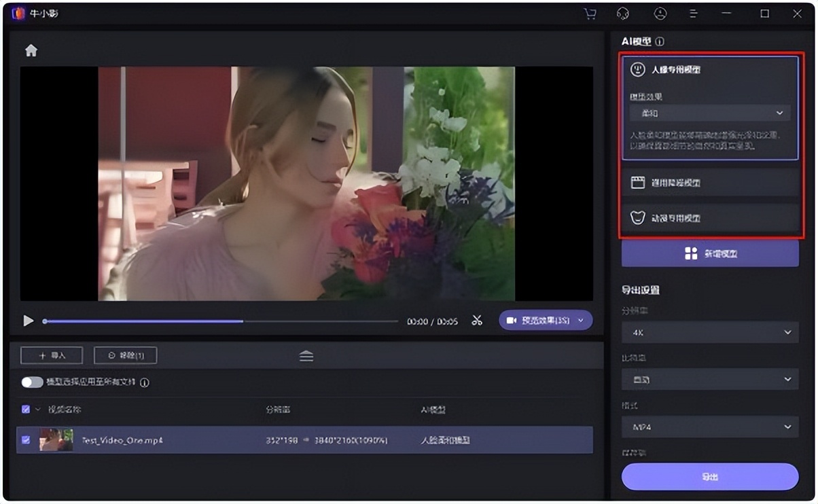Toggle the select-all checkbox in list header

26,410
